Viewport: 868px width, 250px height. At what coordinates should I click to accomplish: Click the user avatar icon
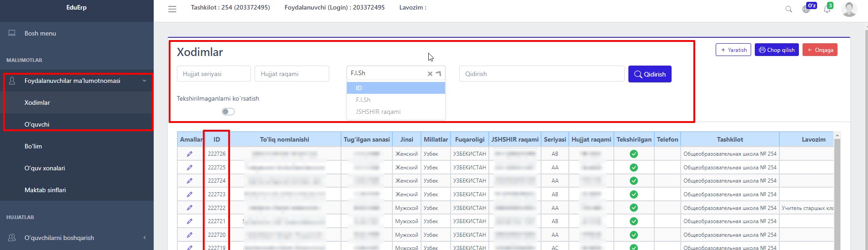[x=849, y=9]
